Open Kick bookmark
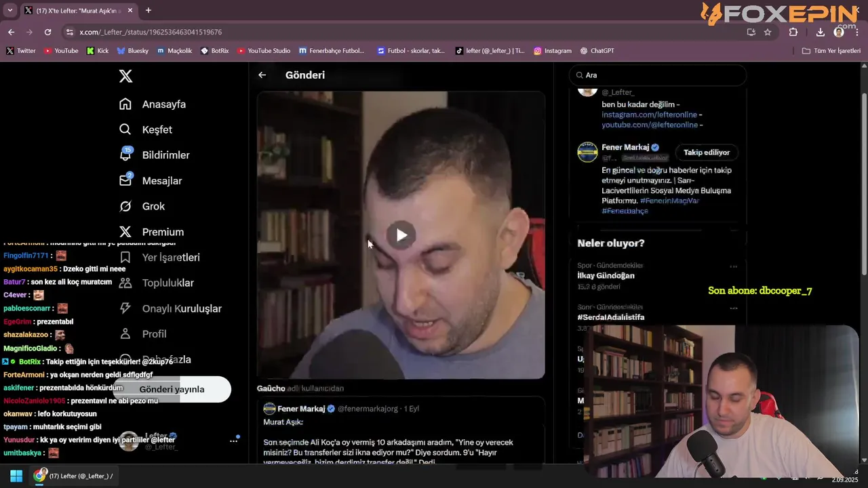 pos(98,51)
